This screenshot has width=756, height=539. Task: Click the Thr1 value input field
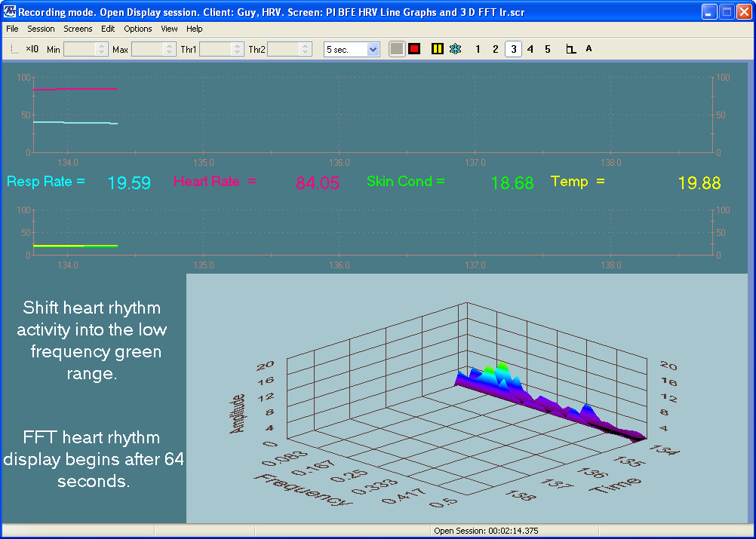215,49
